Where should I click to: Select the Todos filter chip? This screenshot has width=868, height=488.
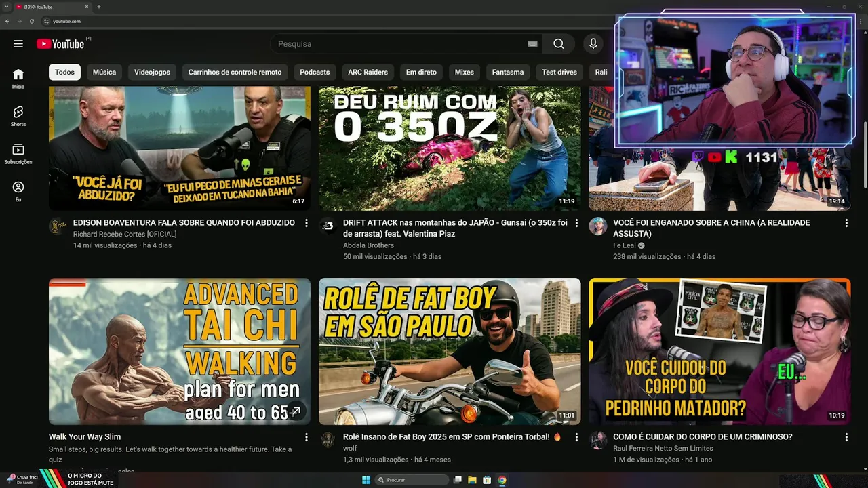coord(64,72)
